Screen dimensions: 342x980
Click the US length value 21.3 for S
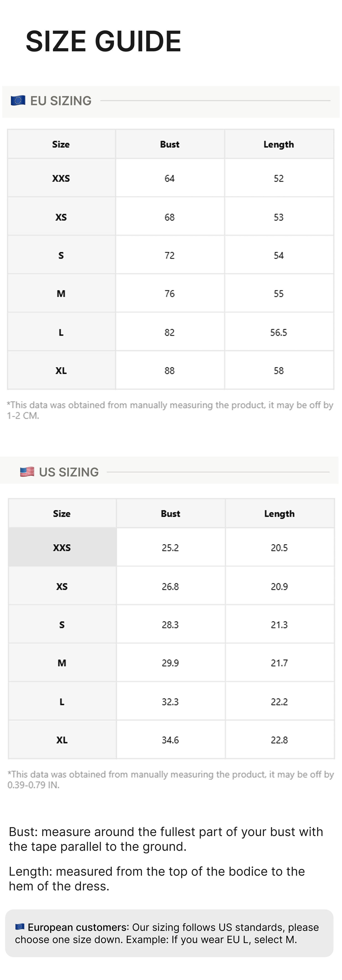[279, 624]
